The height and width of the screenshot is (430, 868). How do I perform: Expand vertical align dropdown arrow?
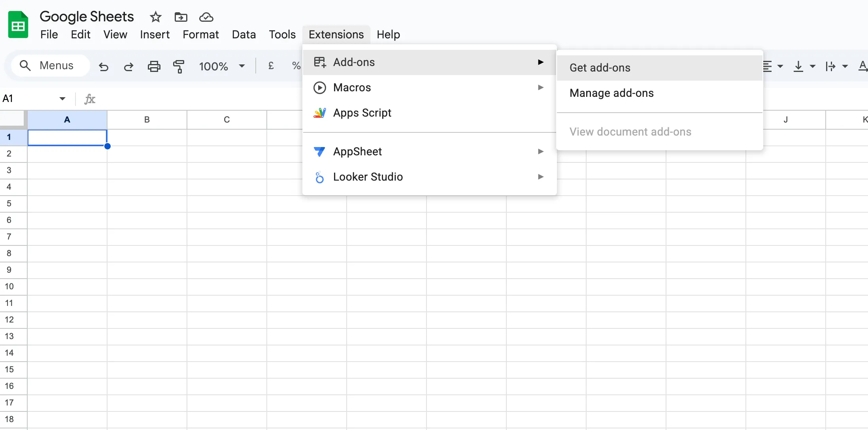point(813,66)
